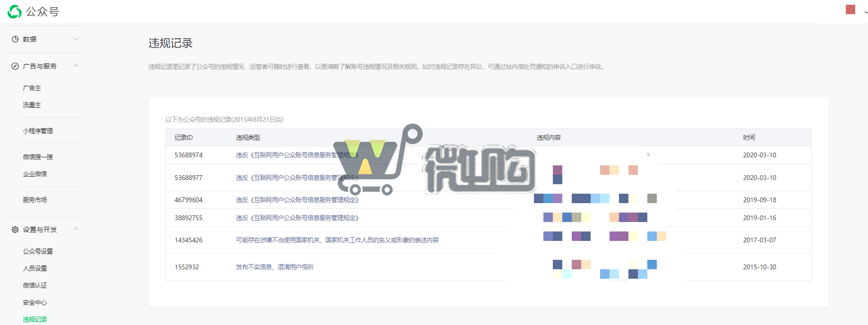Viewport: 868px width, 325px height.
Task: Select 违规记录 in the sidebar
Action: click(x=35, y=319)
